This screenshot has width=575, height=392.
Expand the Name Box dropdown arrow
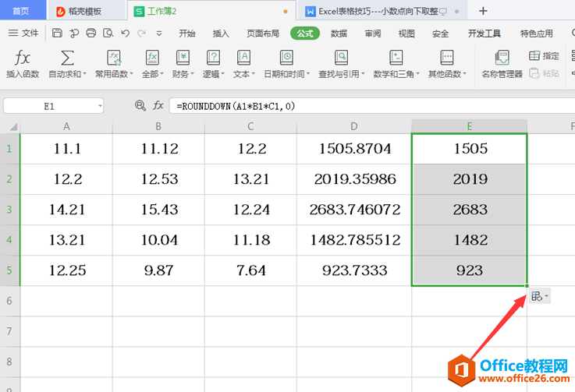pos(100,106)
